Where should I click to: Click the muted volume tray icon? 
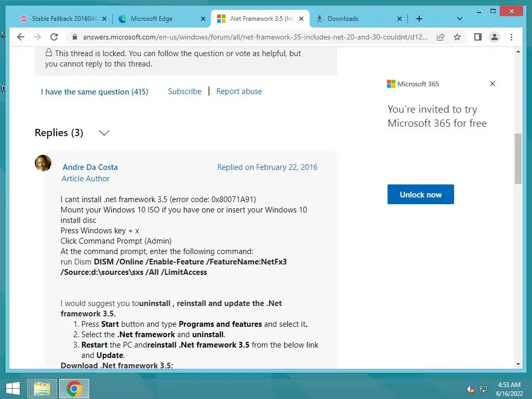click(470, 389)
